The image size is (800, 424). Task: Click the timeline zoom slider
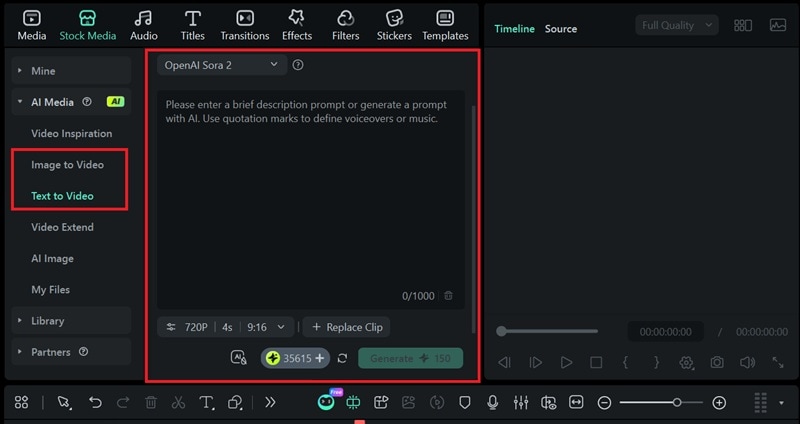coord(661,403)
